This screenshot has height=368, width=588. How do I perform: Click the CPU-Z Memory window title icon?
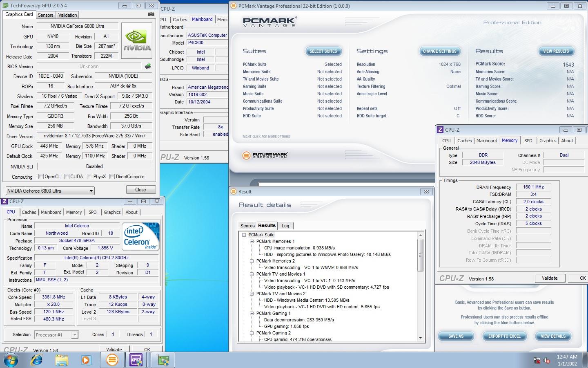(x=440, y=130)
